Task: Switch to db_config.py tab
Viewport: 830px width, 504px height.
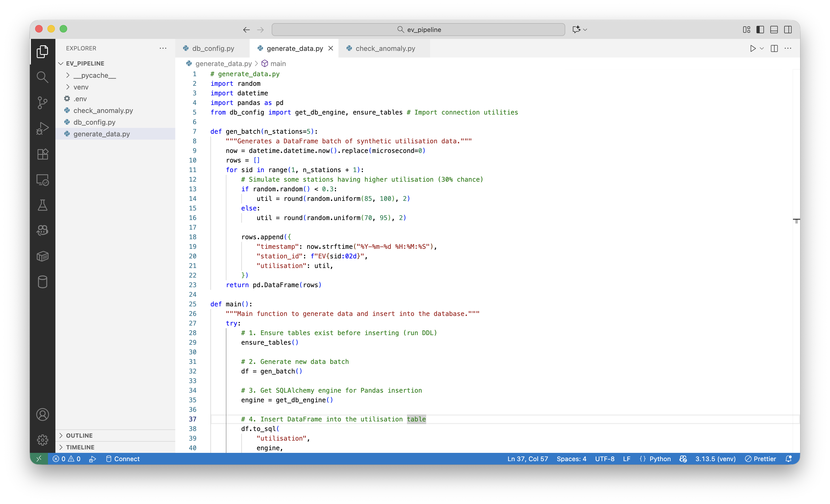Action: [213, 48]
